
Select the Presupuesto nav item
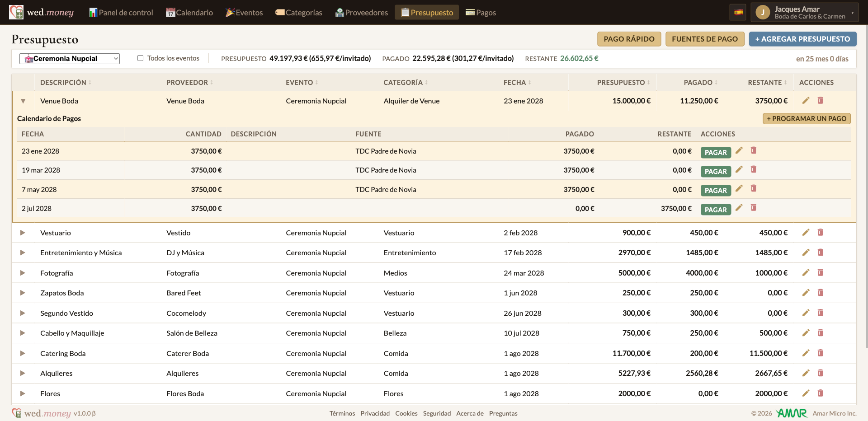coord(427,12)
